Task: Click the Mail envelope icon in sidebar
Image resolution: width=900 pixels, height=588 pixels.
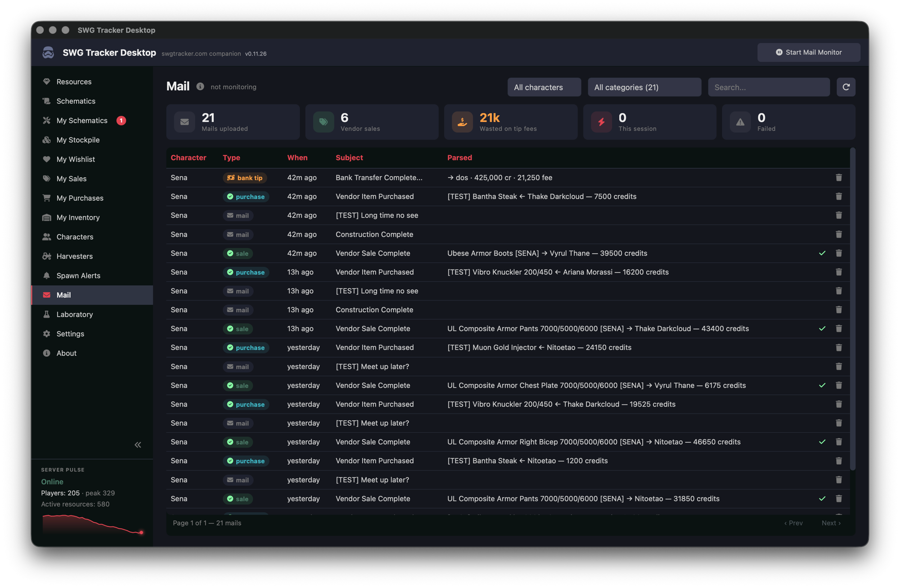Action: point(46,295)
